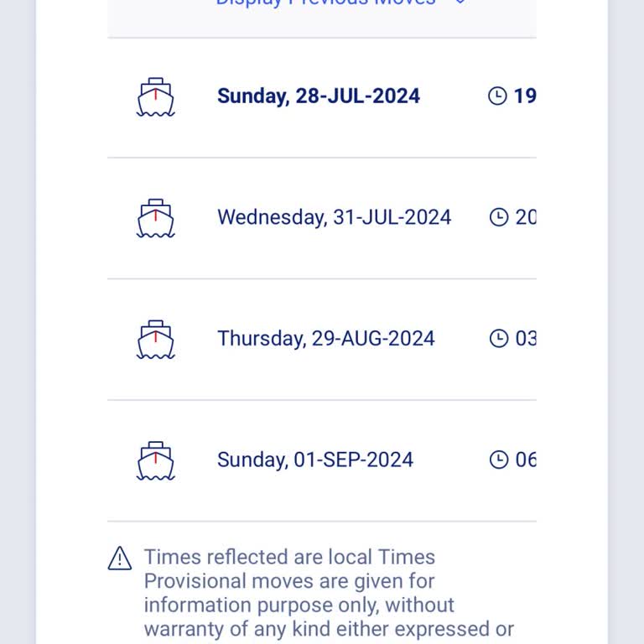Viewport: 644px width, 644px height.
Task: Click the vessel icon for Wednesday, 31-JUL-2024
Action: click(x=155, y=218)
